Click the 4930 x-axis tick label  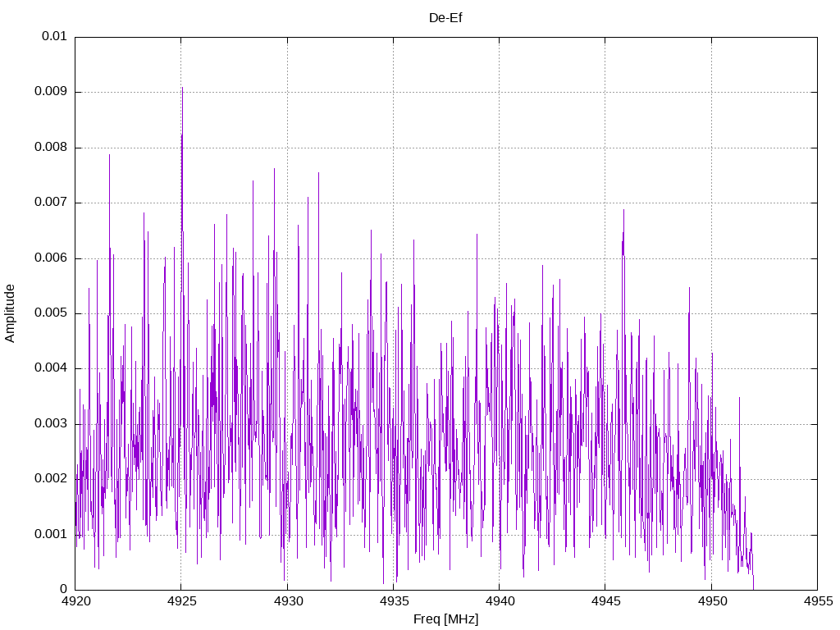point(288,601)
